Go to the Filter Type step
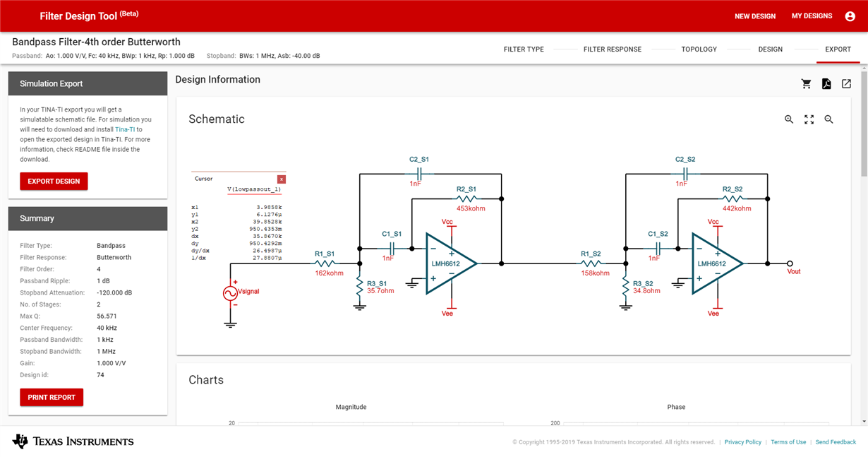 [524, 49]
